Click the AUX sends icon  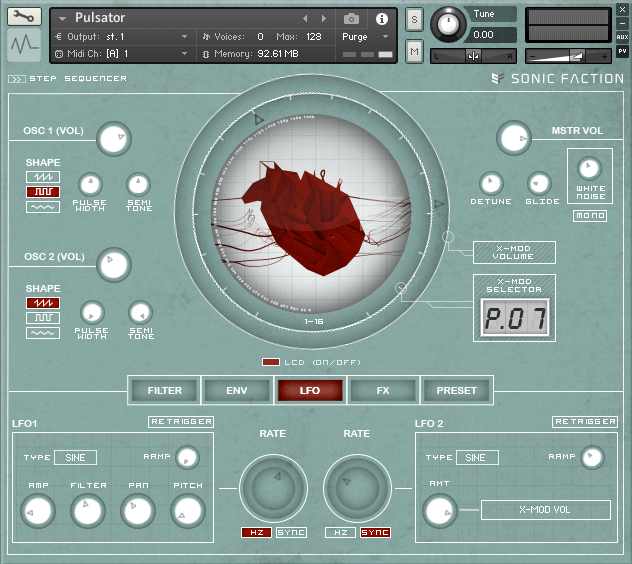622,37
